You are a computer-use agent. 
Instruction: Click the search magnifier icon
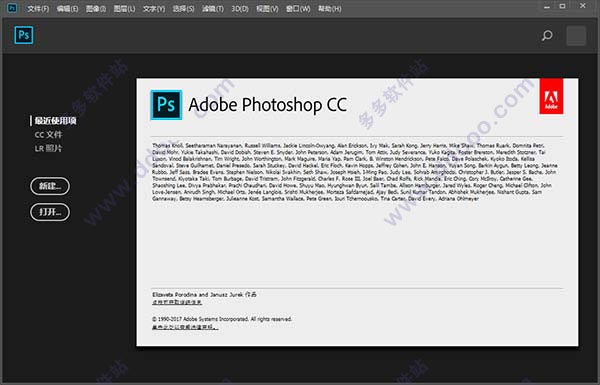pos(547,36)
